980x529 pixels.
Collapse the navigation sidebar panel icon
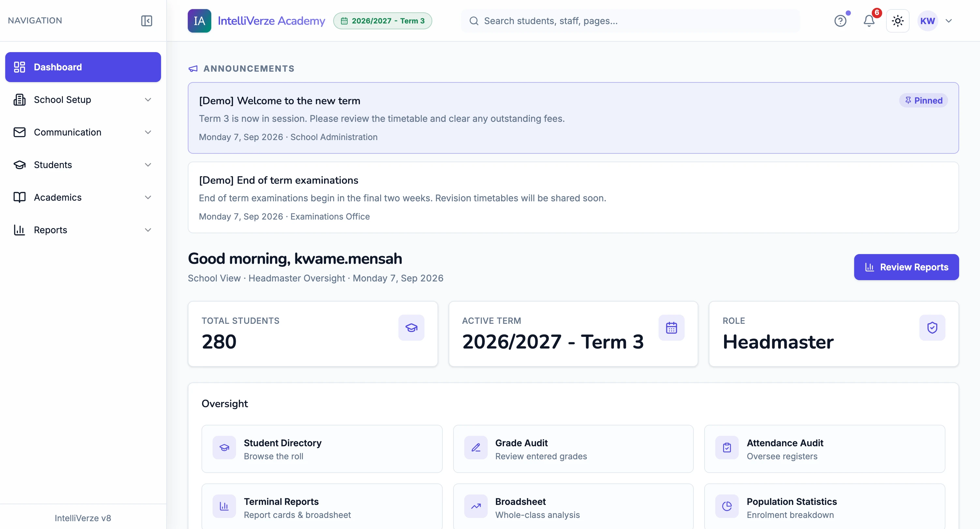146,21
